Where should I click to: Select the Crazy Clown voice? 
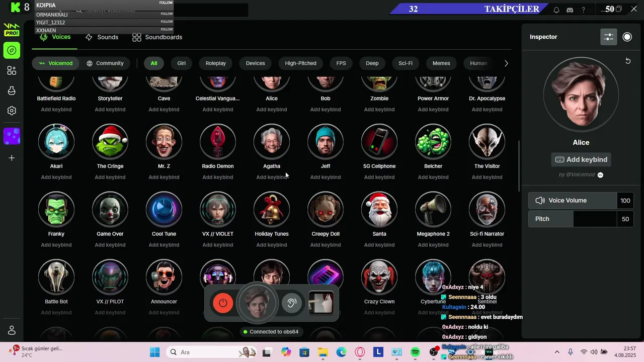[x=379, y=278]
